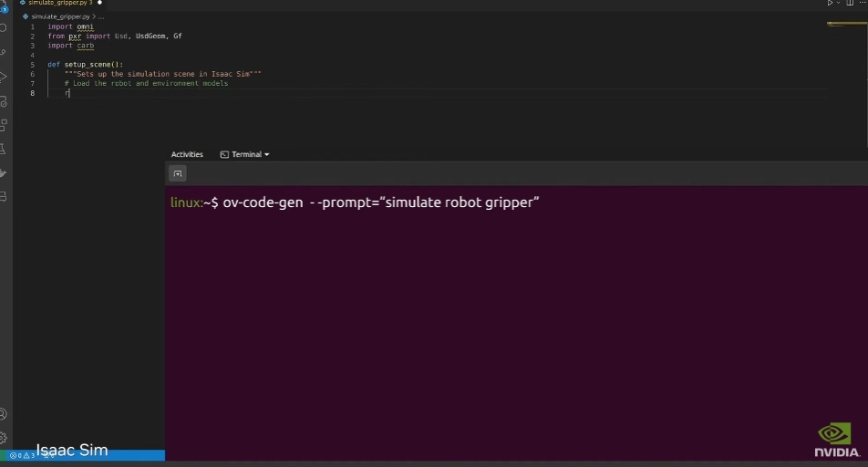Viewport: 868px width, 467px height.
Task: Run the Python file with play button
Action: point(830,4)
